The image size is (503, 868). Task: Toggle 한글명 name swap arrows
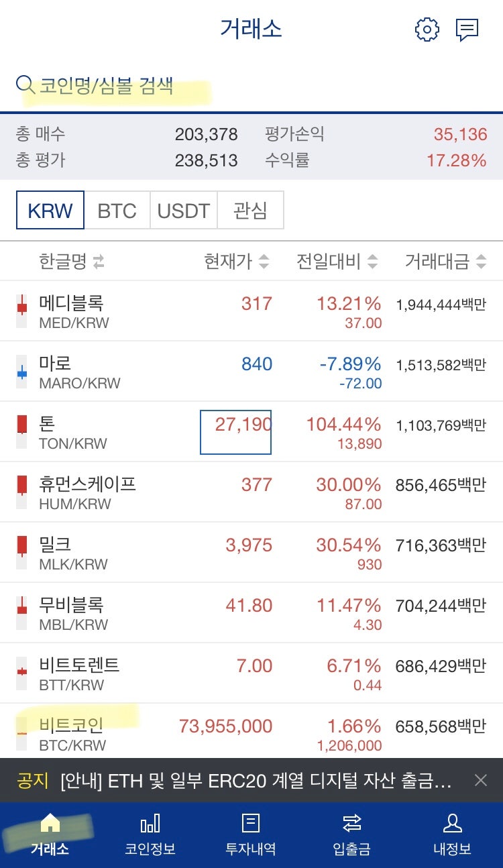[x=99, y=262]
